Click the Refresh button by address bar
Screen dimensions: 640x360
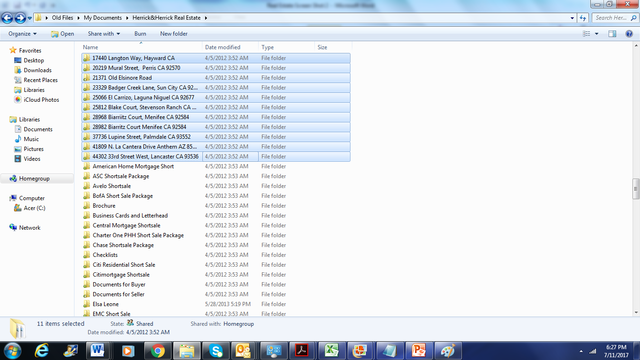coord(583,18)
